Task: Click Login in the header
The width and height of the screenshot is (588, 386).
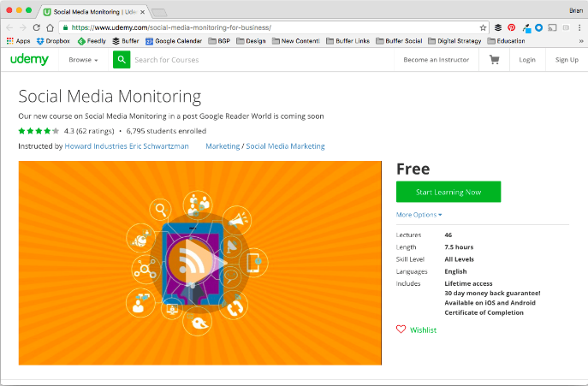Action: point(527,60)
